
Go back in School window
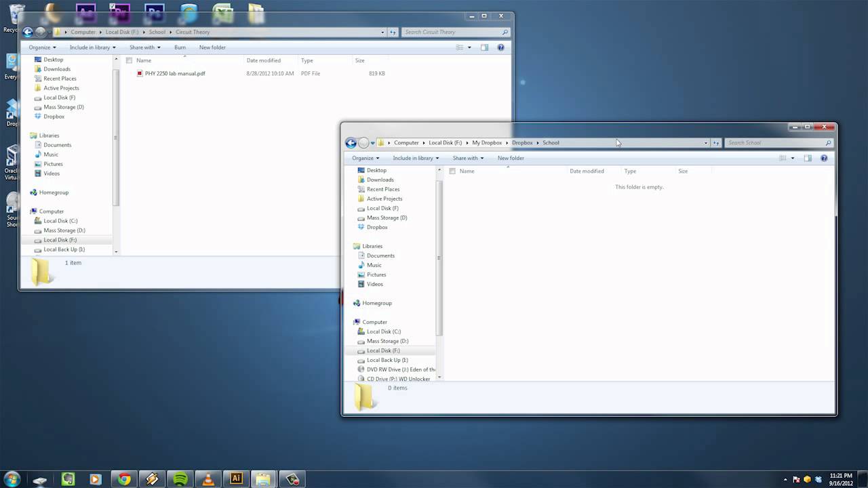pyautogui.click(x=351, y=142)
